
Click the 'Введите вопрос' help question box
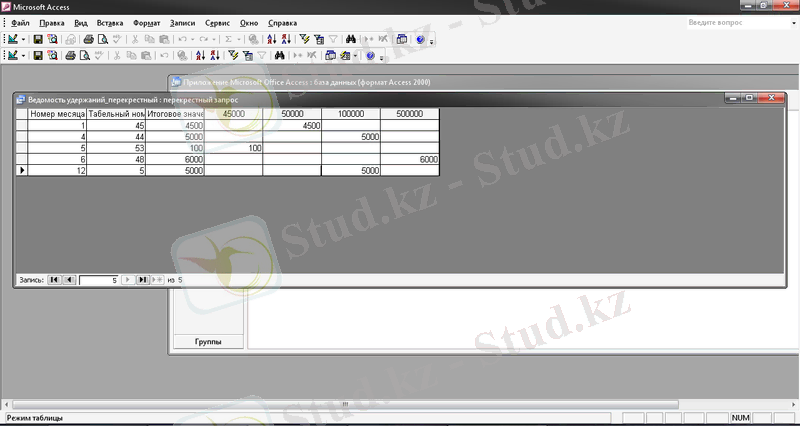[x=737, y=22]
